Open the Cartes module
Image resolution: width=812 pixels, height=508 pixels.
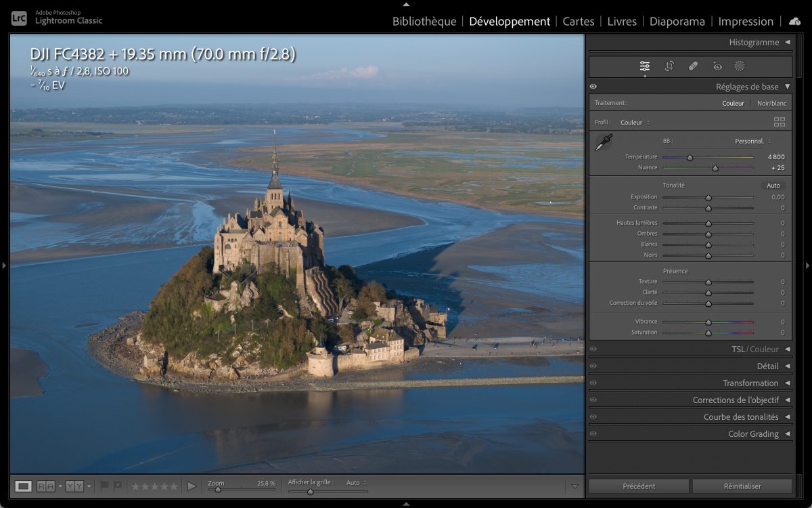point(578,22)
